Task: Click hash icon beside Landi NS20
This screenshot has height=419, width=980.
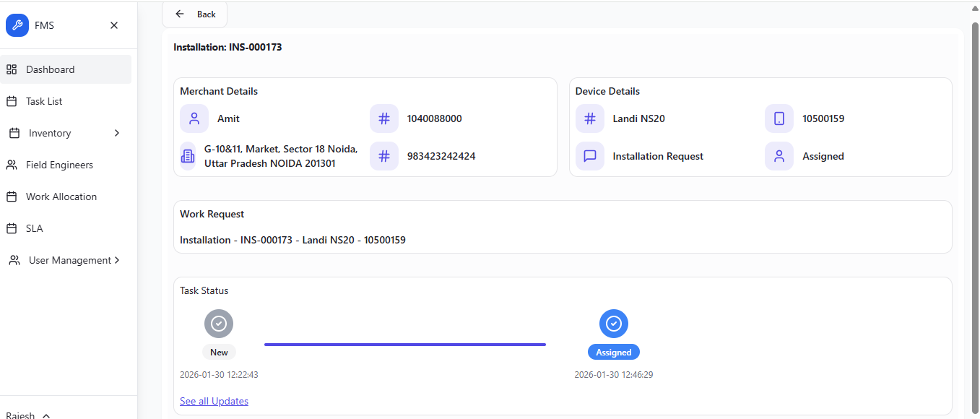Action: point(590,118)
